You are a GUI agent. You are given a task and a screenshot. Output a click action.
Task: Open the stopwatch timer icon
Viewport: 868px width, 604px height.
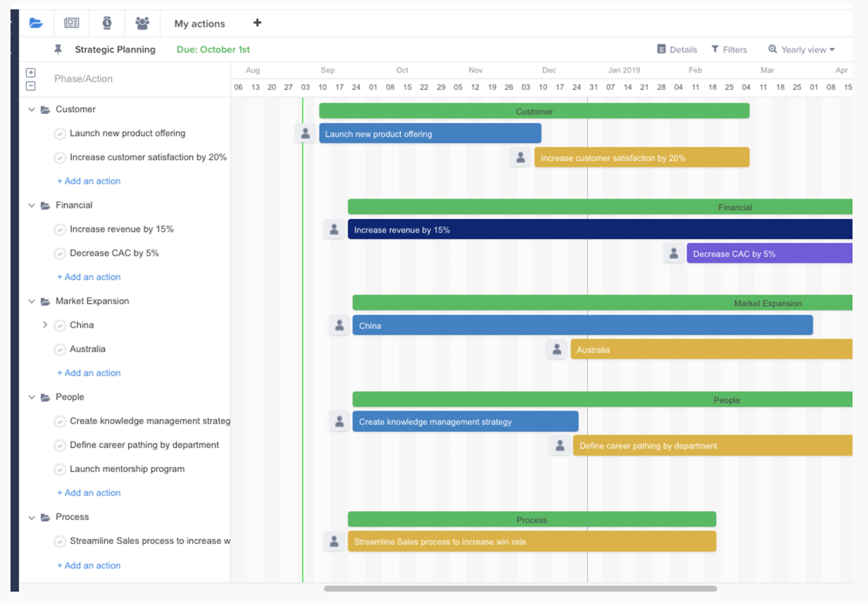pyautogui.click(x=107, y=24)
